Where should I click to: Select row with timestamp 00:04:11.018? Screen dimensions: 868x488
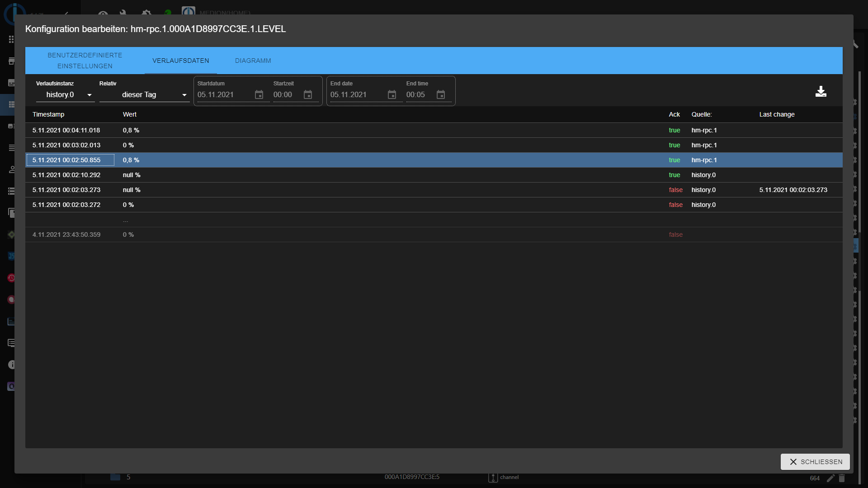(66, 130)
